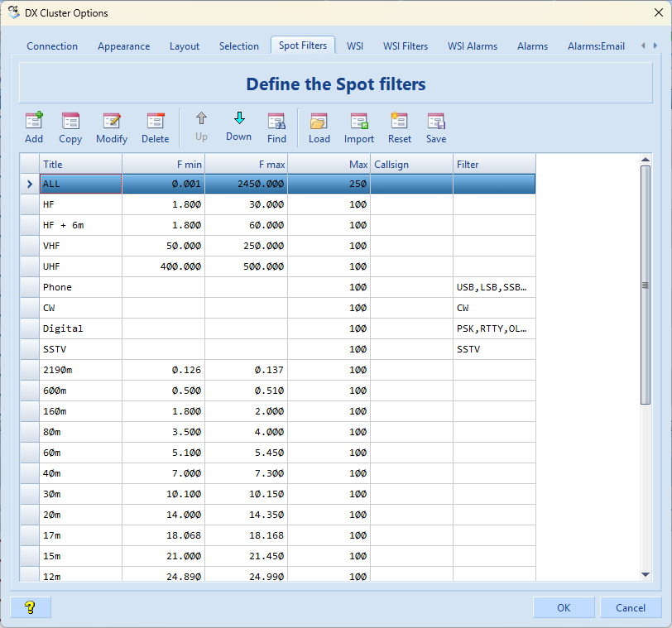The height and width of the screenshot is (628, 672).
Task: Open the help question mark button
Action: (31, 607)
